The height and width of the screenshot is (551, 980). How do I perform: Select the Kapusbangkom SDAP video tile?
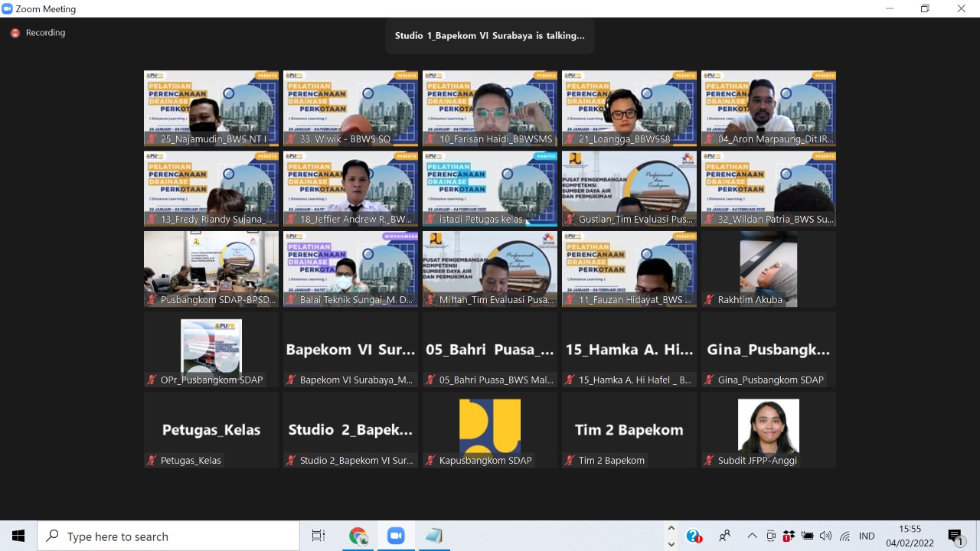coord(490,429)
